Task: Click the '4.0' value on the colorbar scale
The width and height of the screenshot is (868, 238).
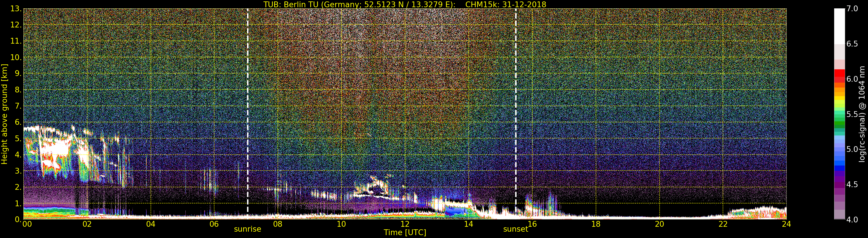Action: tap(852, 220)
